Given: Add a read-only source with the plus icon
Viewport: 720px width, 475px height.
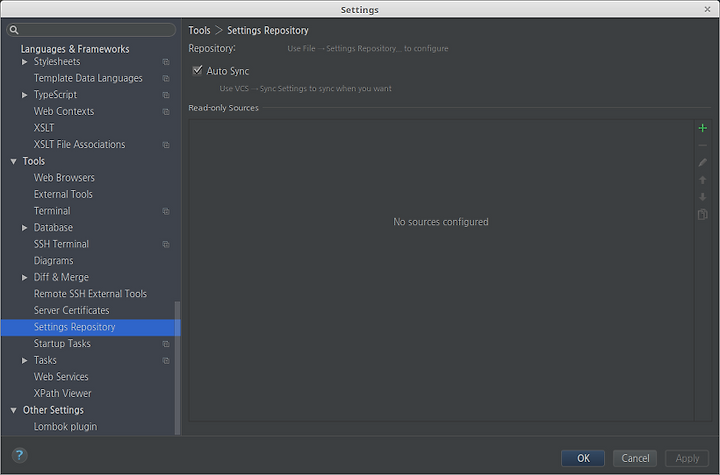Looking at the screenshot, I should tap(702, 128).
